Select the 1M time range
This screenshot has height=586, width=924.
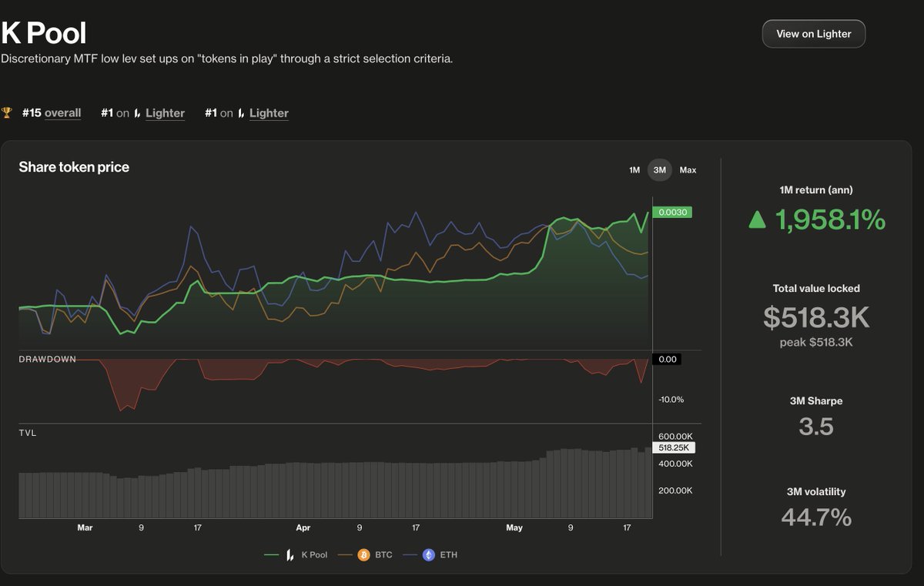tap(634, 170)
